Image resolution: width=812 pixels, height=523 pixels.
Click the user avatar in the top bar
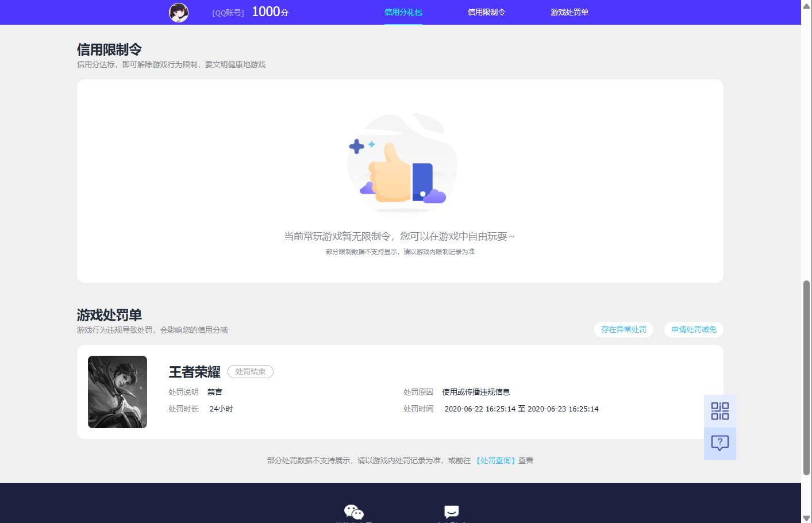pyautogui.click(x=179, y=12)
